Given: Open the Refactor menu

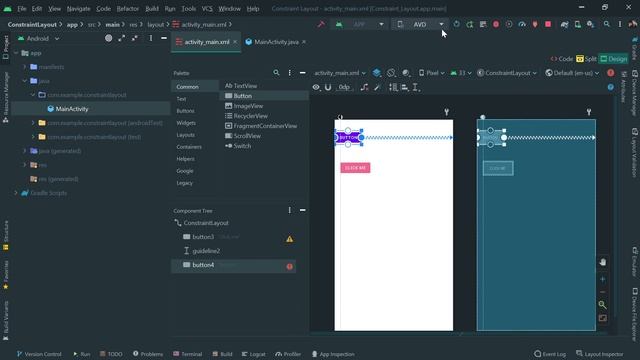Looking at the screenshot, I should pos(127,9).
